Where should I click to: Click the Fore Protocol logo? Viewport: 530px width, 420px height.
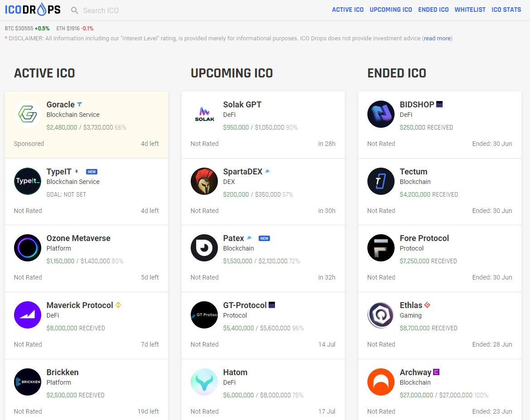[x=381, y=247]
